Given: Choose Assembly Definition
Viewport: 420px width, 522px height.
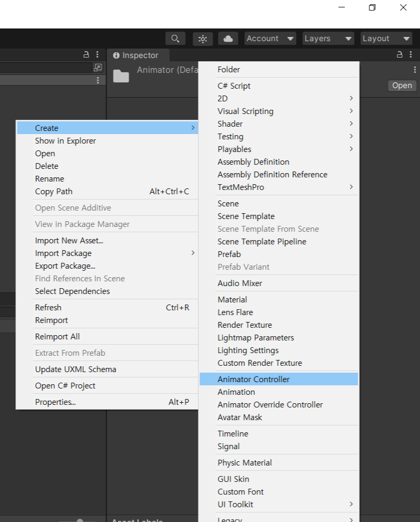Looking at the screenshot, I should point(279,162).
